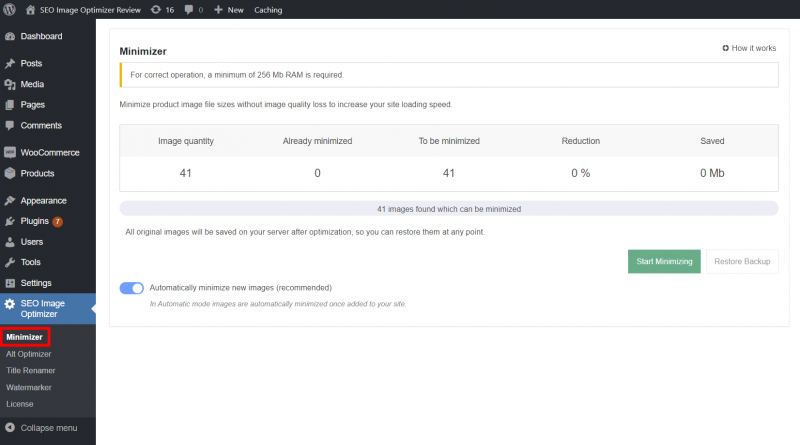800x445 pixels.
Task: Open the License submenu item
Action: click(20, 404)
